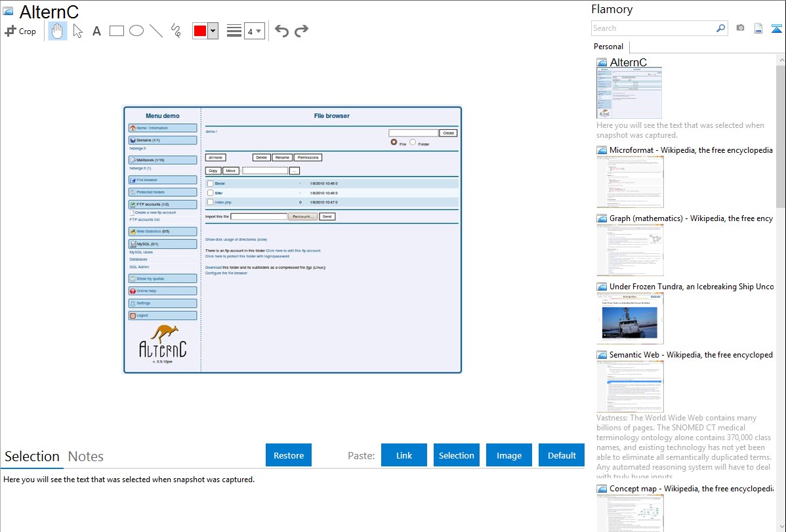Pick the freehand scribble tool
The width and height of the screenshot is (786, 532).
pyautogui.click(x=176, y=31)
